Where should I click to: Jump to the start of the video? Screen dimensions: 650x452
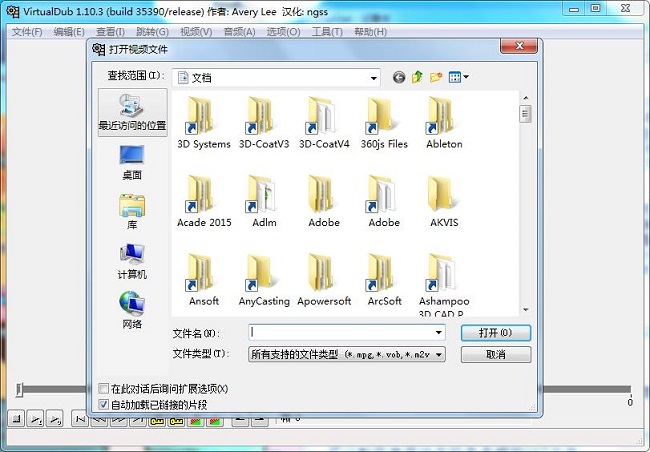click(x=79, y=419)
